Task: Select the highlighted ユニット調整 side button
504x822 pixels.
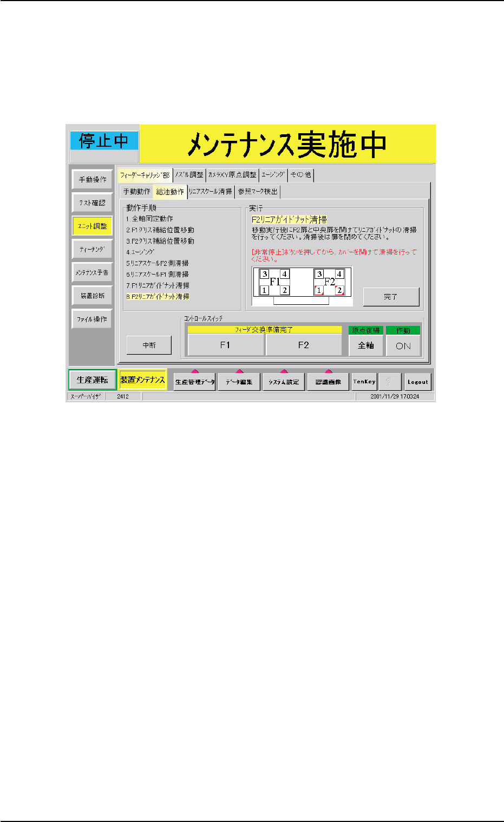Action: pyautogui.click(x=92, y=226)
